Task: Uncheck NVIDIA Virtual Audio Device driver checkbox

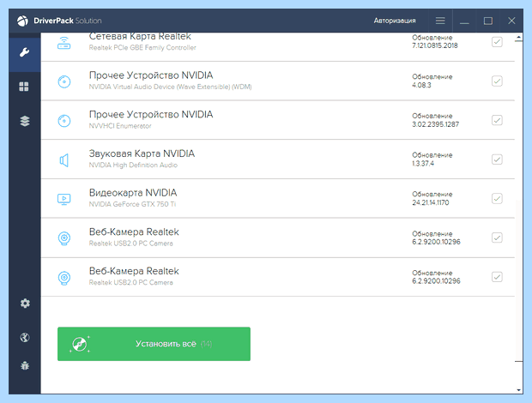Action: coord(497,81)
